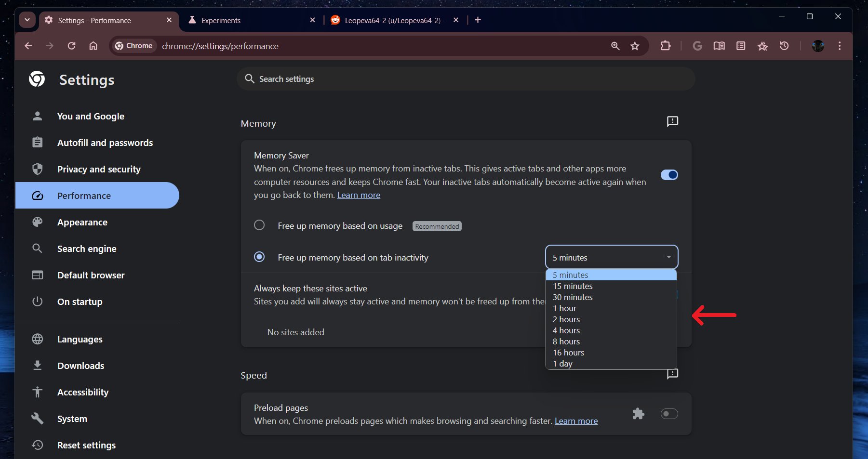Toggle the Preload pages switch
Viewport: 868px width, 459px height.
[x=669, y=414]
